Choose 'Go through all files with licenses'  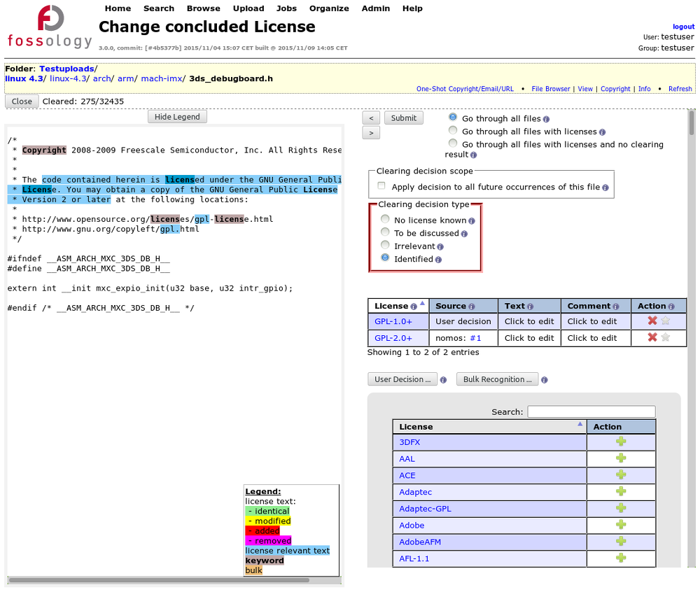(453, 131)
